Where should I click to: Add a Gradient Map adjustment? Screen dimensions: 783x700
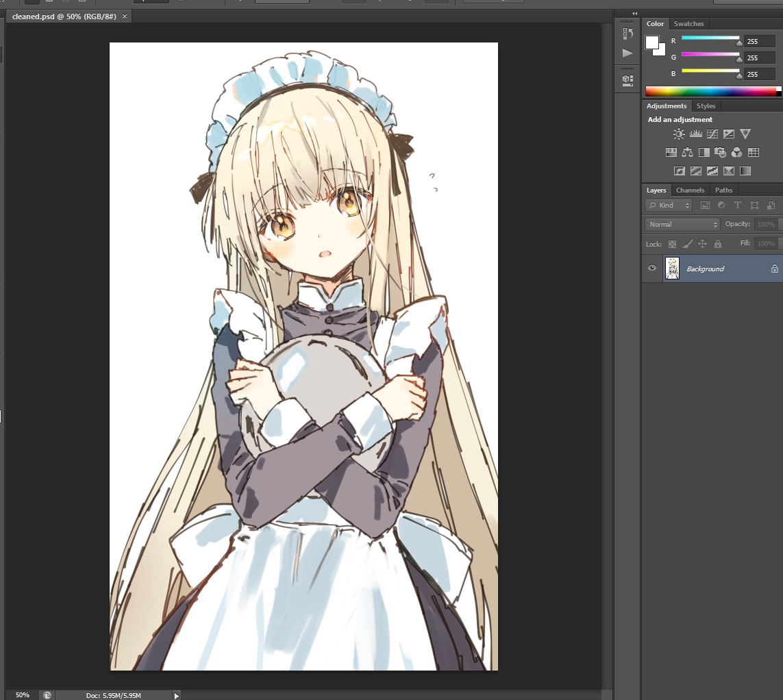745,171
